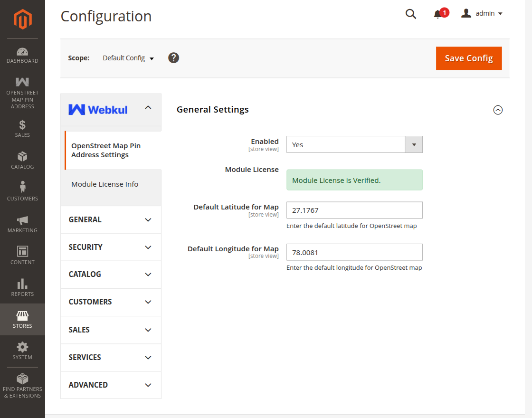Open the Default Config scope switcher

pyautogui.click(x=128, y=58)
